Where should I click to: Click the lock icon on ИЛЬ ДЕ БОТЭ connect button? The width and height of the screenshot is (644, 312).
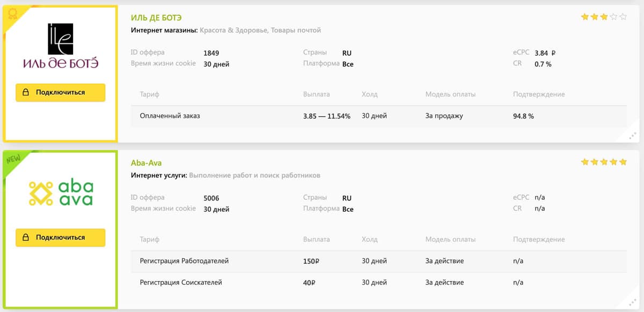(25, 92)
